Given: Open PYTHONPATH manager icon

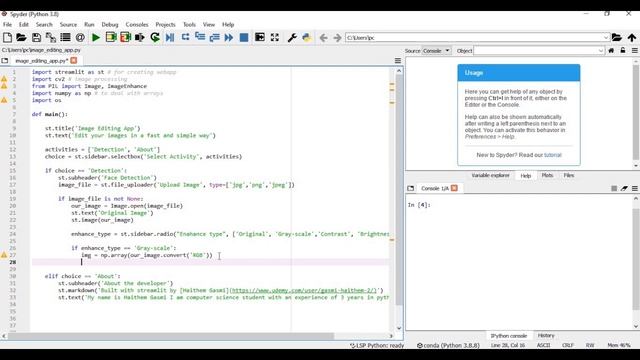Looking at the screenshot, I should (307, 38).
